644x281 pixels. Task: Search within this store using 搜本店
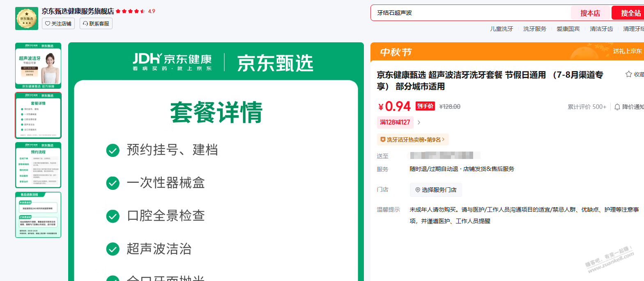[x=590, y=13]
